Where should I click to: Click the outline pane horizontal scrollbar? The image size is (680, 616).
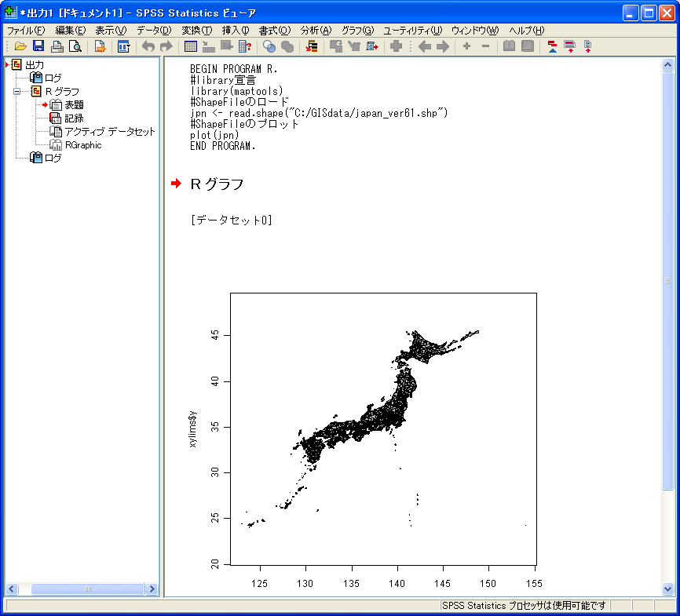pyautogui.click(x=86, y=589)
